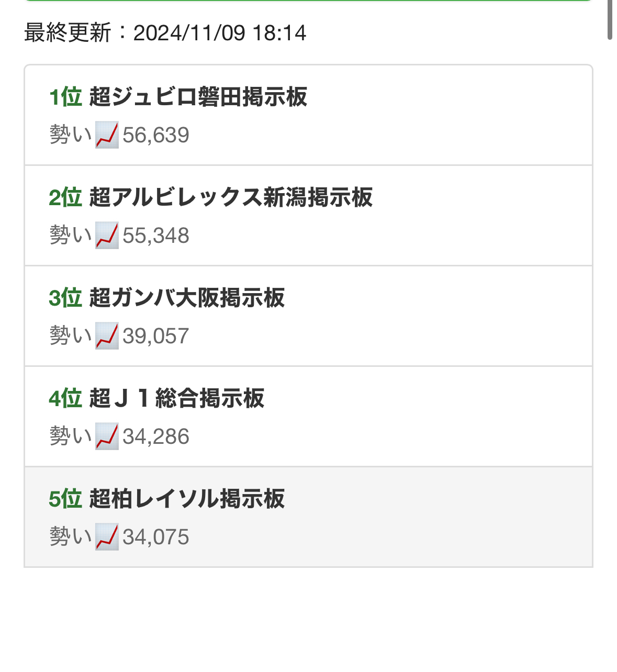Image resolution: width=617 pixels, height=672 pixels.
Task: Click the 5位 rank label
Action: click(x=65, y=499)
